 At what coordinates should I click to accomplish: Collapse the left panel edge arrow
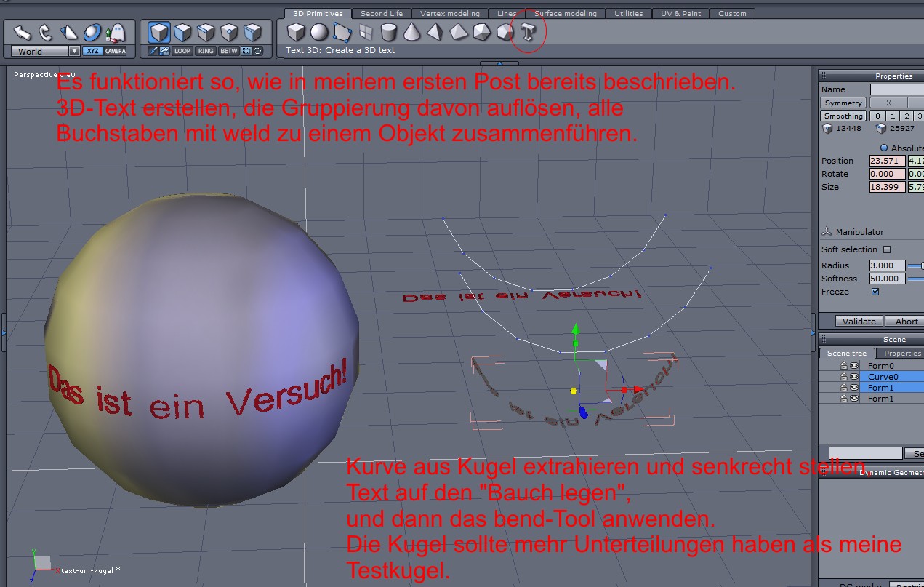(4, 332)
